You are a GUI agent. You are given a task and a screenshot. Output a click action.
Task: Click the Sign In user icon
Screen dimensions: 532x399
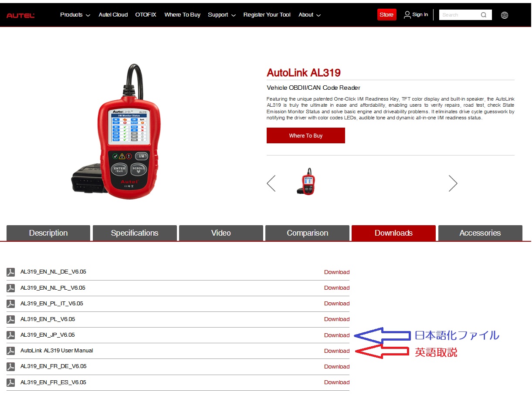click(407, 15)
